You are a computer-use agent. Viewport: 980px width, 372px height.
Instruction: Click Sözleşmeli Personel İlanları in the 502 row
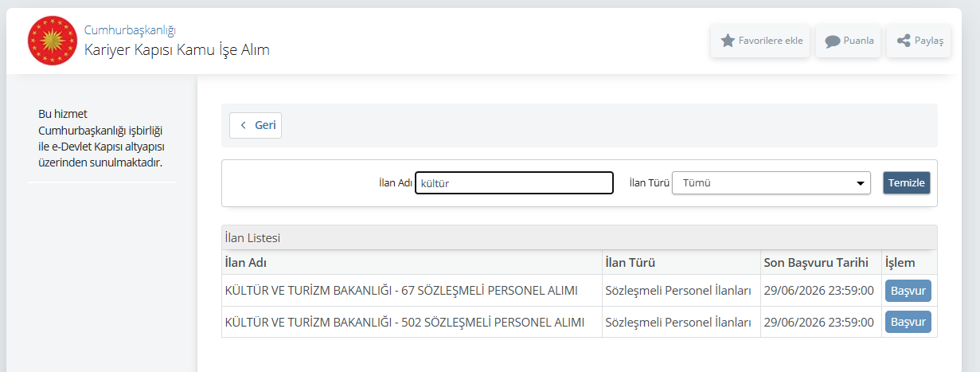[x=678, y=323]
